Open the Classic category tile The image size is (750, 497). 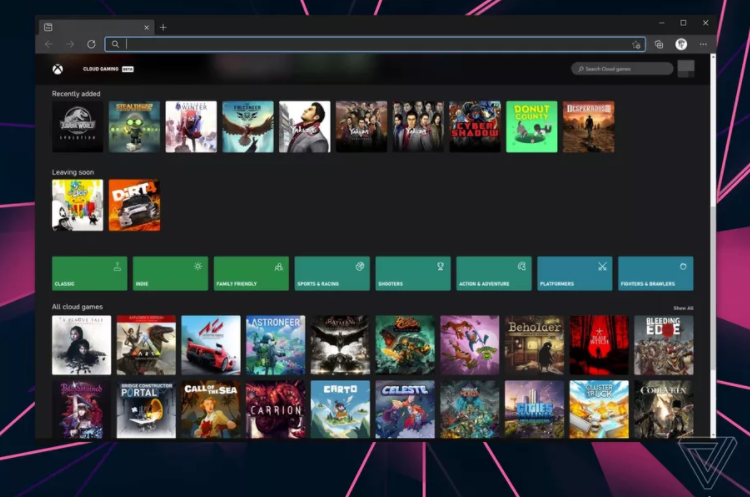point(89,273)
